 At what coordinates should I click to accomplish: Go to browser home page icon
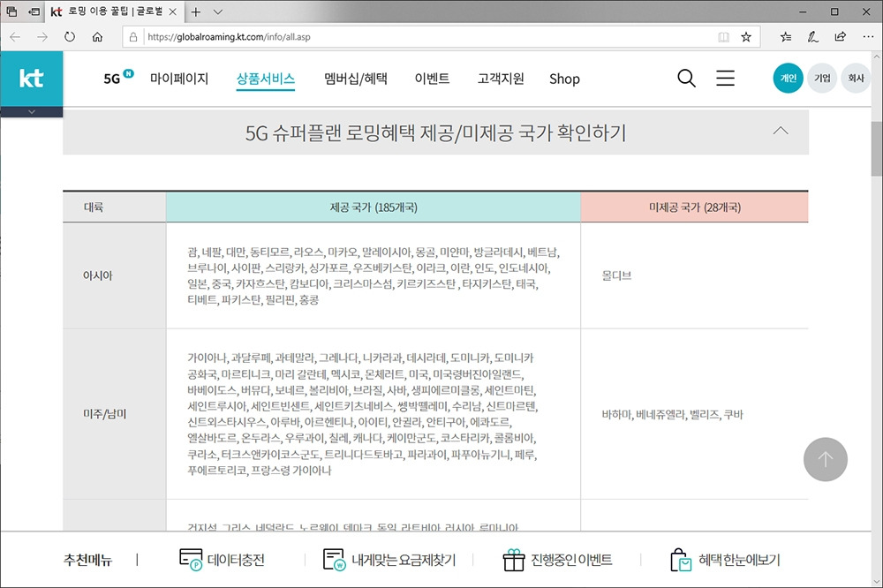pyautogui.click(x=97, y=36)
